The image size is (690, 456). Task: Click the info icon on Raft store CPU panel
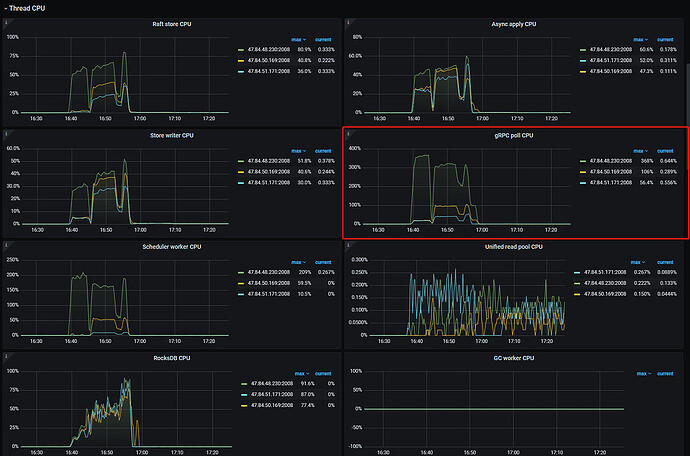[x=6, y=22]
